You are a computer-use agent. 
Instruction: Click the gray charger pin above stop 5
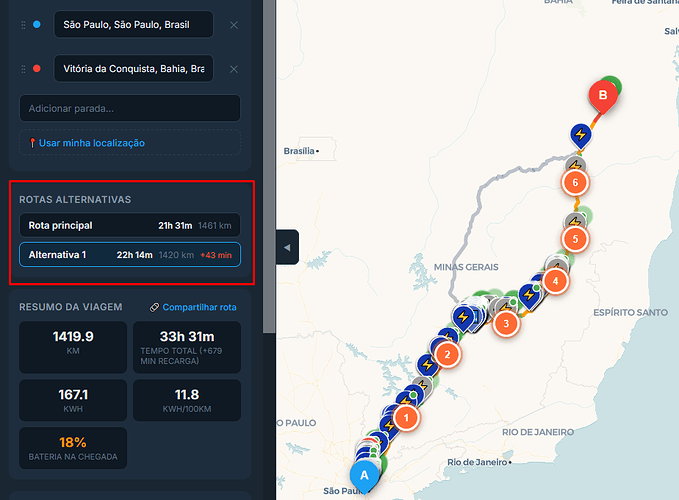pyautogui.click(x=575, y=221)
